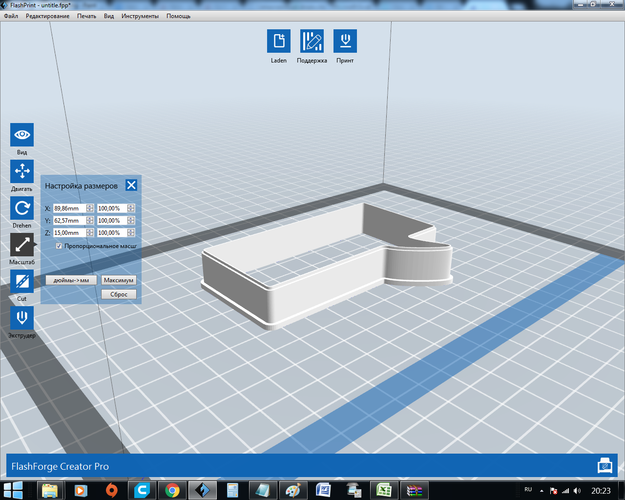Toggle Пропорциональное масштабирование checkbox

pos(59,246)
